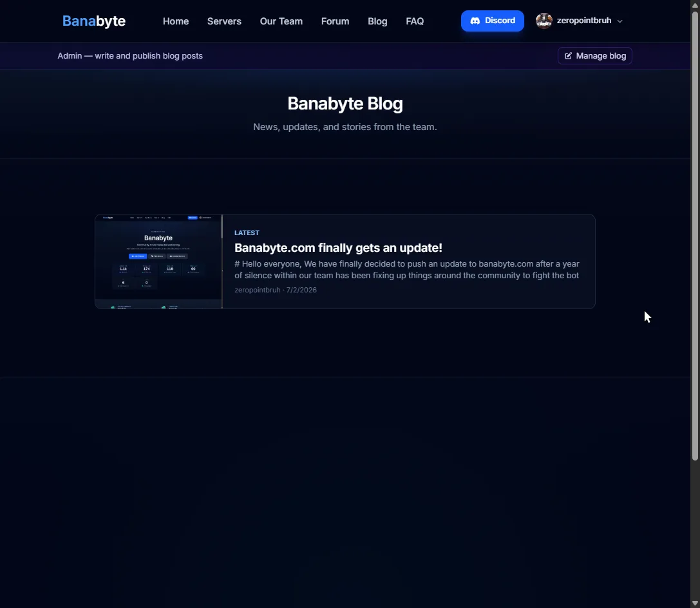
Task: Navigate to the Forum
Action: coord(335,21)
